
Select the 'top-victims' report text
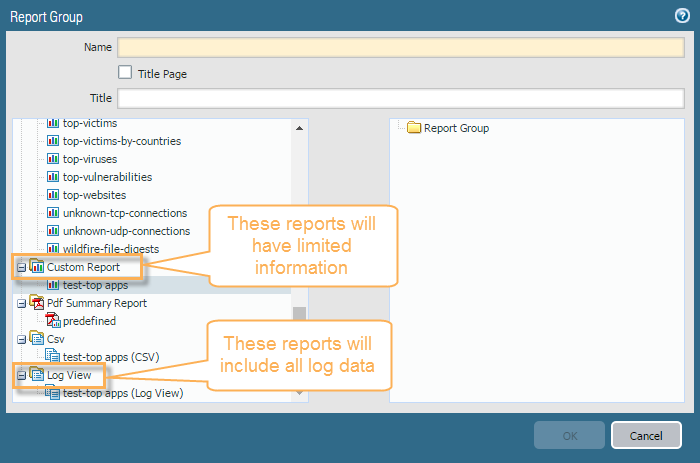[x=90, y=123]
